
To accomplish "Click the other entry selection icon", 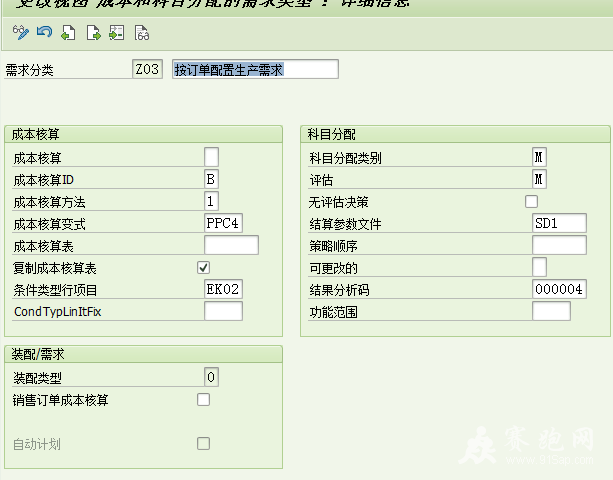I will point(117,33).
